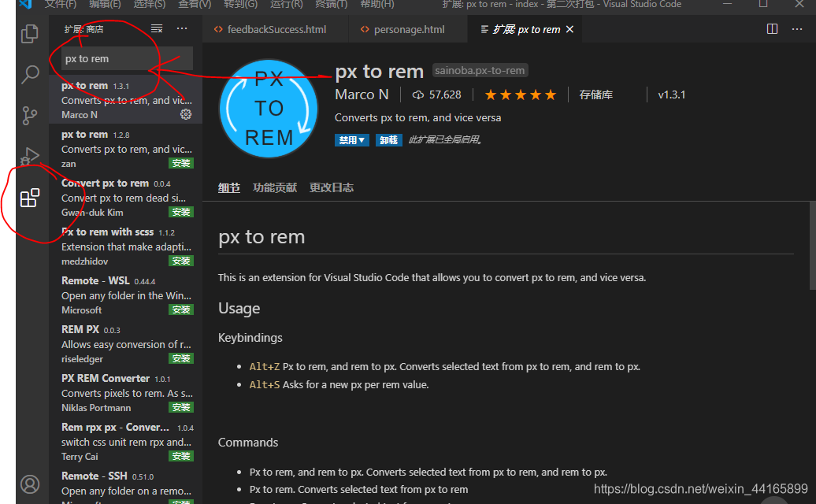This screenshot has width=816, height=504.
Task: Click the VS Code logo in title bar
Action: tap(25, 4)
